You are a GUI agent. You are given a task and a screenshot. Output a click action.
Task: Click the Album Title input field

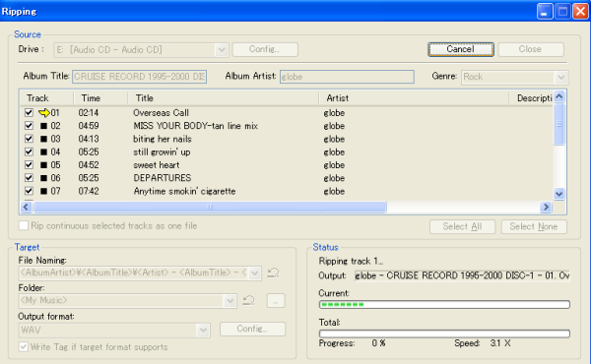(x=140, y=77)
